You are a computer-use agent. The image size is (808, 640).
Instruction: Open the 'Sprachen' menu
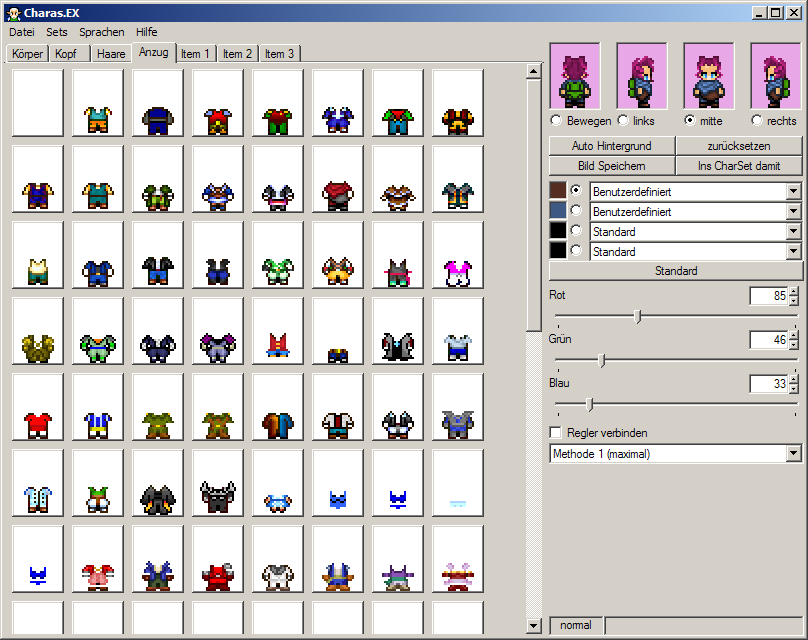click(102, 32)
